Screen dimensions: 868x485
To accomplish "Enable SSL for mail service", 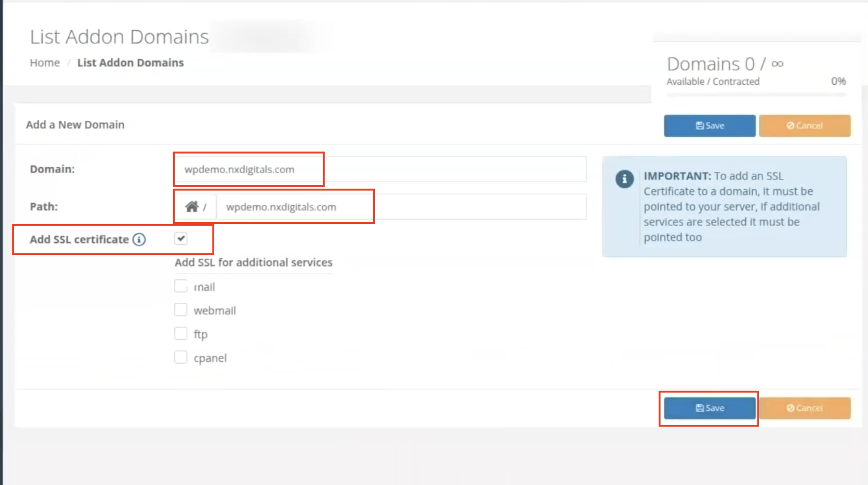I will (181, 286).
